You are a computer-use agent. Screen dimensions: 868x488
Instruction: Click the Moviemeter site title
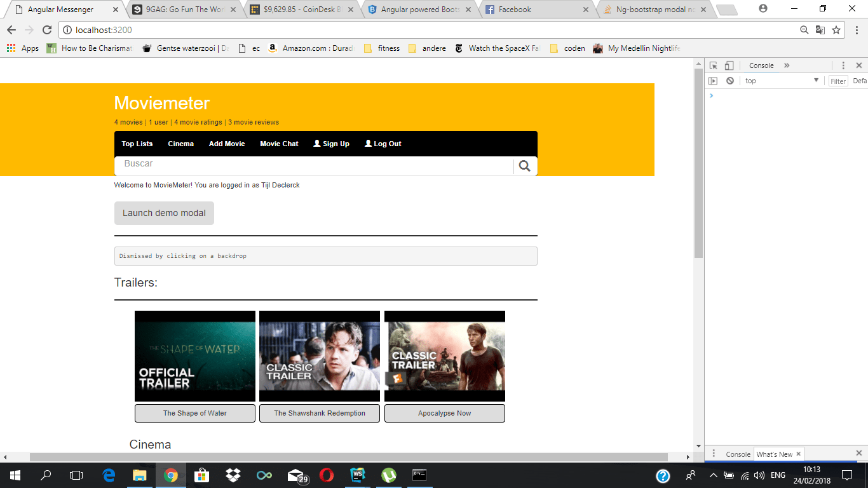tap(162, 103)
